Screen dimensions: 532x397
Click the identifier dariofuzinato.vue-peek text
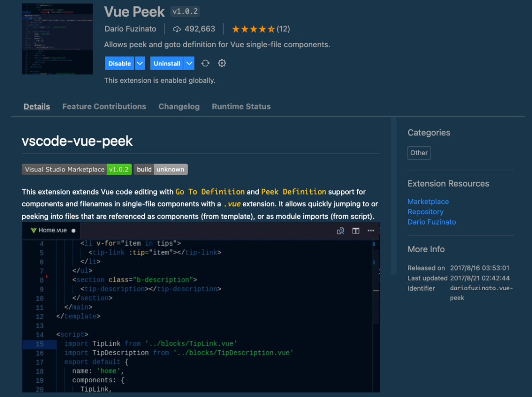(481, 293)
